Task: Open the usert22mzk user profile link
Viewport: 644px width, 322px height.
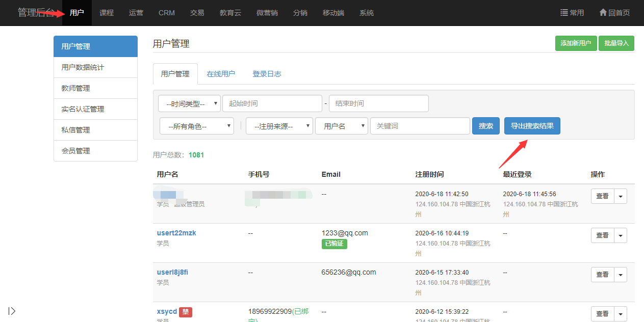Action: click(x=176, y=233)
